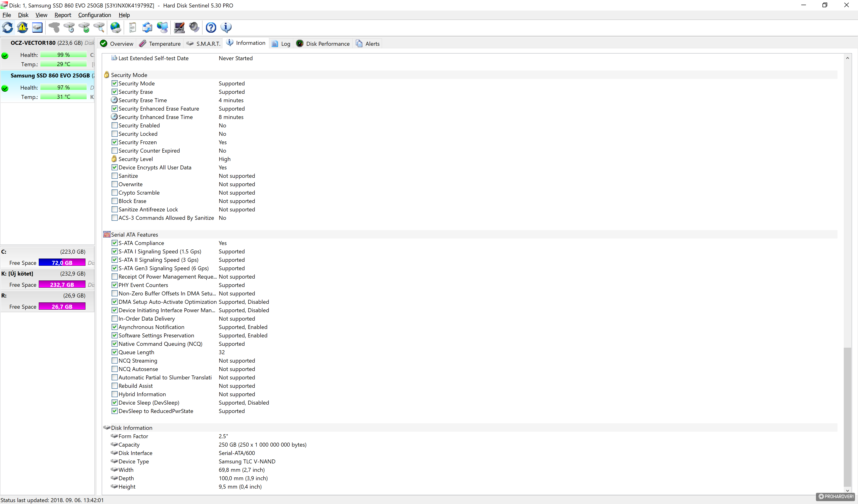Click the Crypto Scramble checkbox
Image resolution: width=858 pixels, height=504 pixels.
pyautogui.click(x=115, y=192)
